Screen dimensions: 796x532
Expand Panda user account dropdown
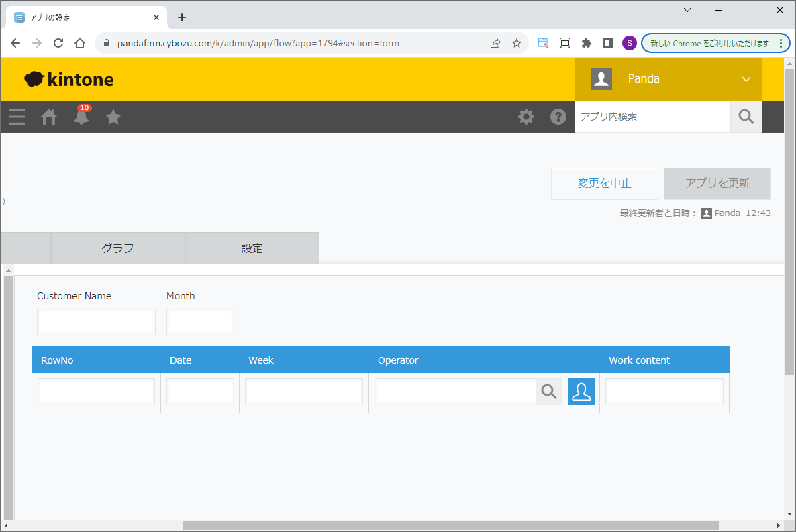[746, 79]
